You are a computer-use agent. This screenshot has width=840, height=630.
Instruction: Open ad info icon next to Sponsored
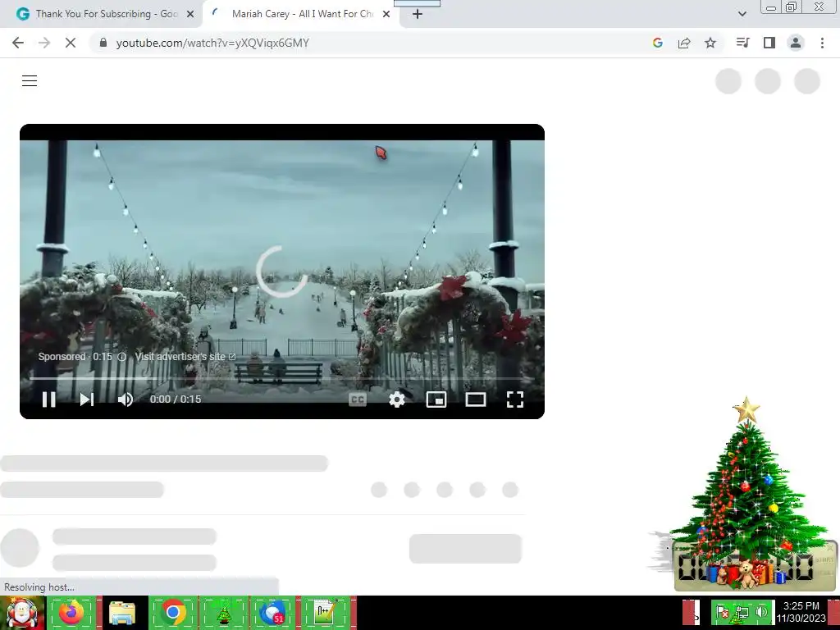coord(122,357)
